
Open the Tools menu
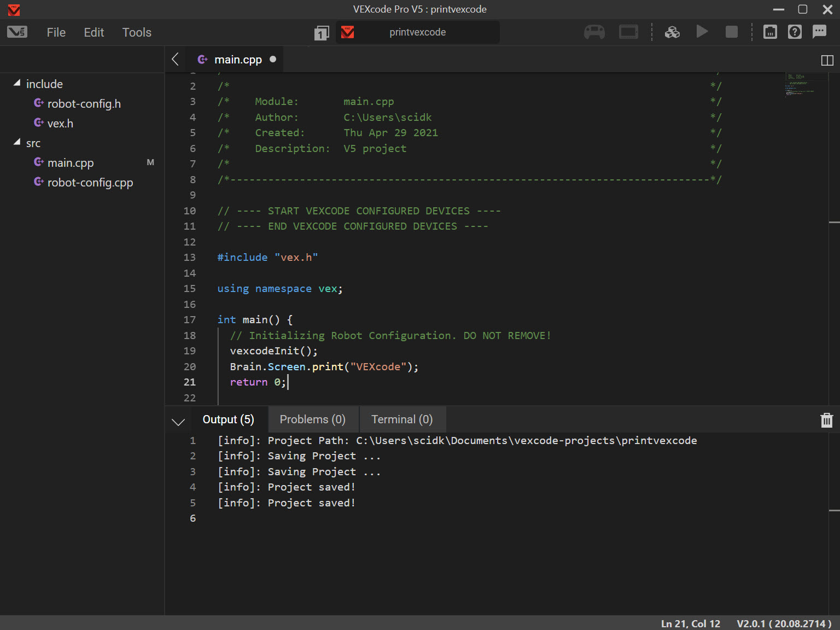pos(136,32)
